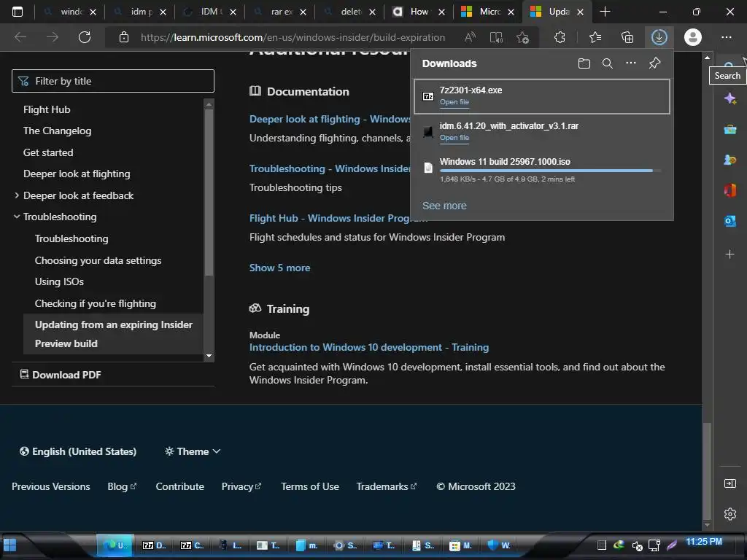Open a new tab
Screen dimensions: 747x560
click(605, 12)
